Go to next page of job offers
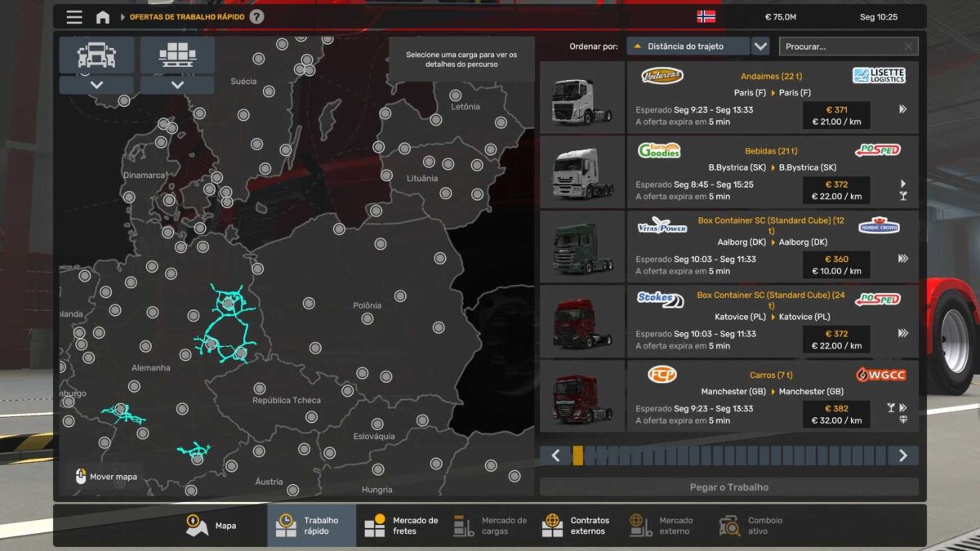 902,455
